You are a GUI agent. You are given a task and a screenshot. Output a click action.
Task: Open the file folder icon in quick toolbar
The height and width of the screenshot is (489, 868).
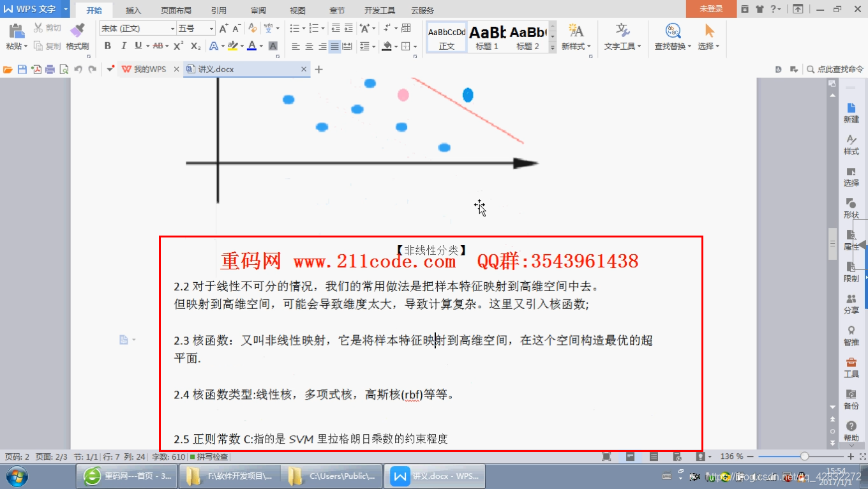pyautogui.click(x=8, y=69)
